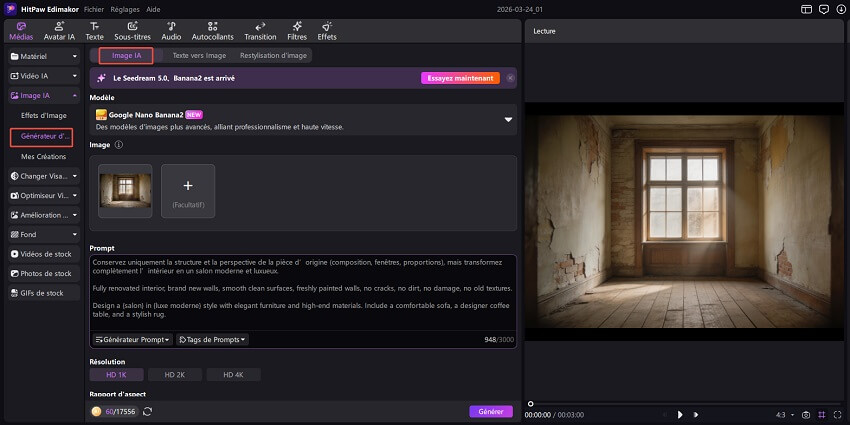Select the Sous-titres toolbar icon
The image size is (850, 425).
(x=131, y=30)
